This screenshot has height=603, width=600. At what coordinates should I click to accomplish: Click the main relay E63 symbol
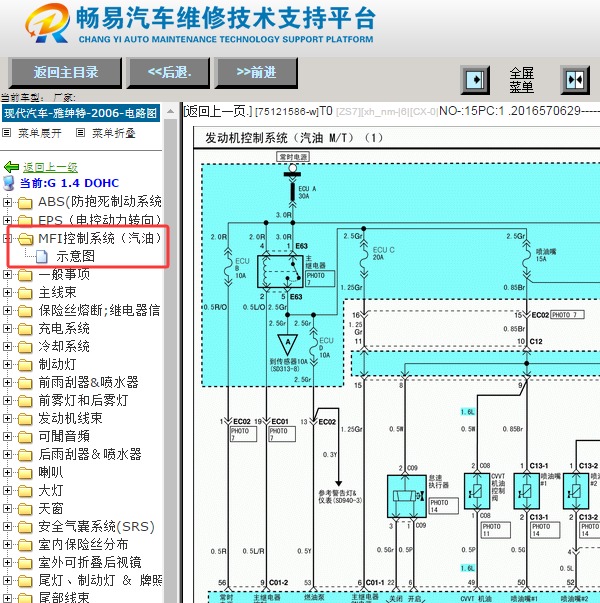click(x=280, y=271)
